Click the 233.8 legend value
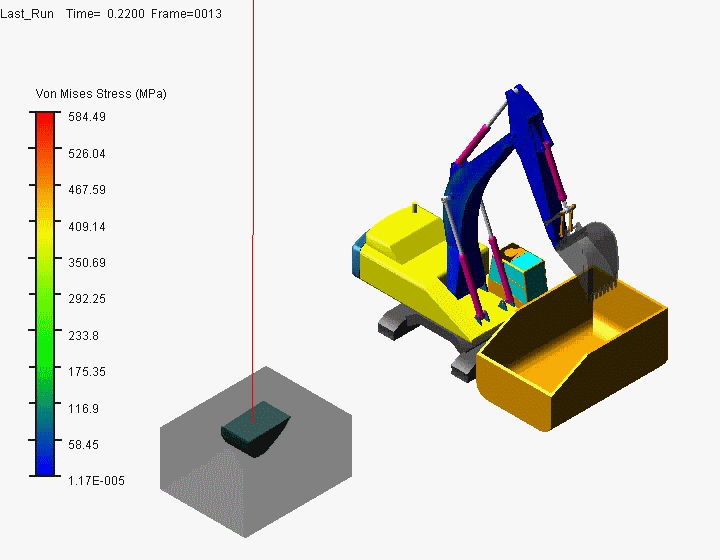Image resolution: width=720 pixels, height=560 pixels. click(x=83, y=336)
